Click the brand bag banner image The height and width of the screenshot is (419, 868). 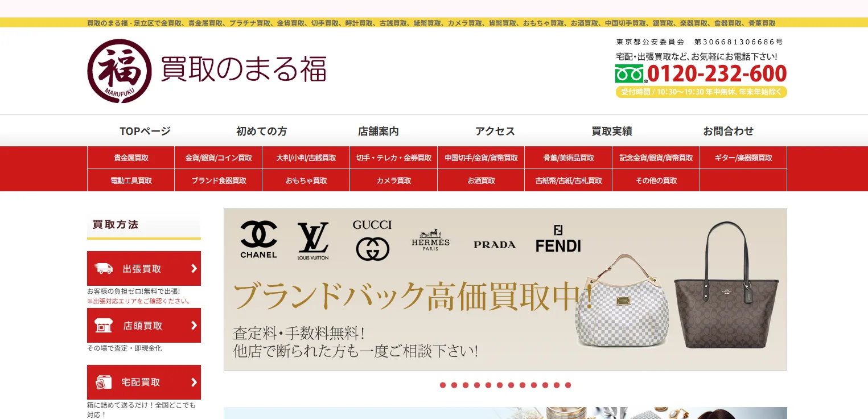[505, 290]
